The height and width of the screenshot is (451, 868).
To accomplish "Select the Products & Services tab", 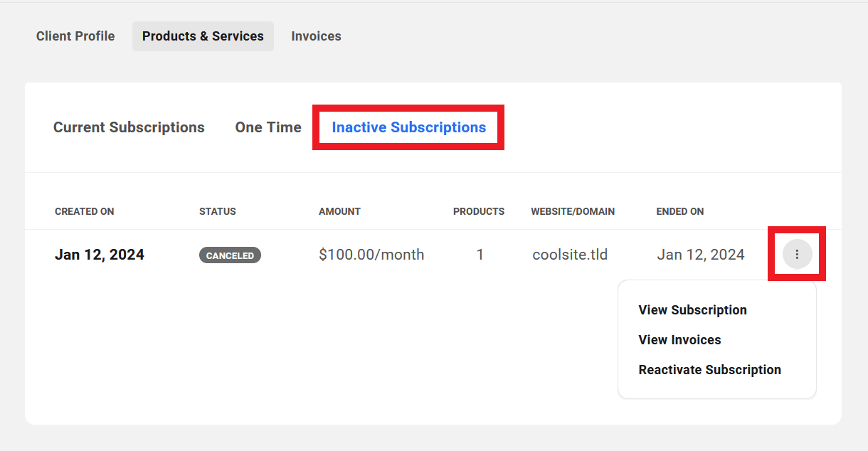I will pos(203,36).
